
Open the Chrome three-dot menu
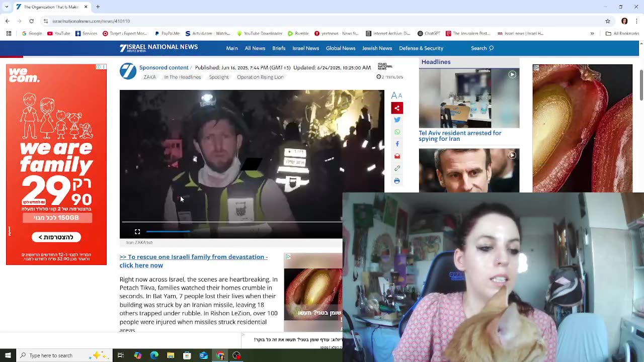[x=637, y=21]
